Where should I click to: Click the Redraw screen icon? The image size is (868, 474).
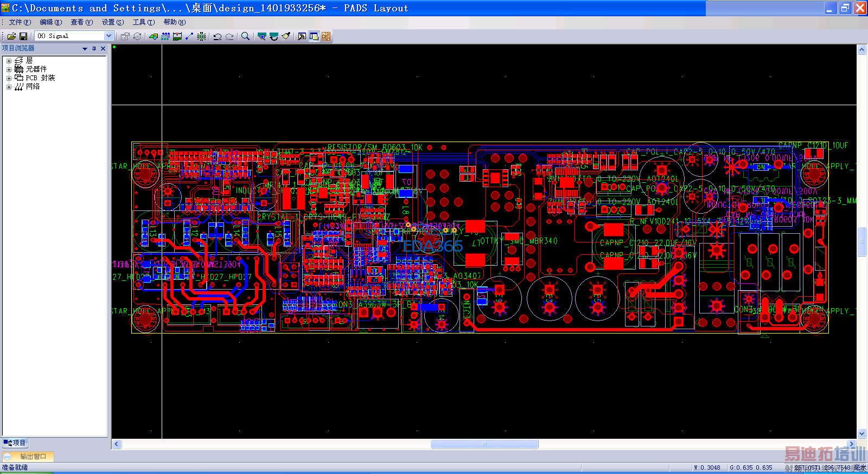point(274,36)
